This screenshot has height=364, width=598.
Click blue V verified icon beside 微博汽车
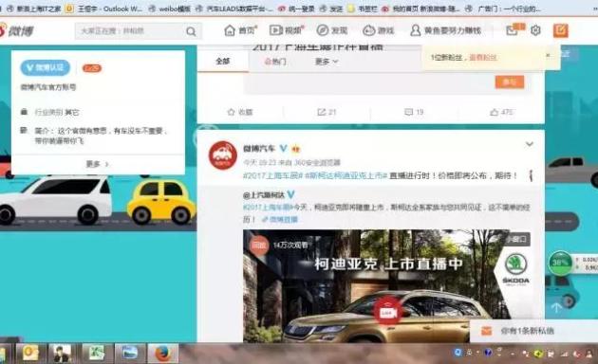pyautogui.click(x=284, y=148)
